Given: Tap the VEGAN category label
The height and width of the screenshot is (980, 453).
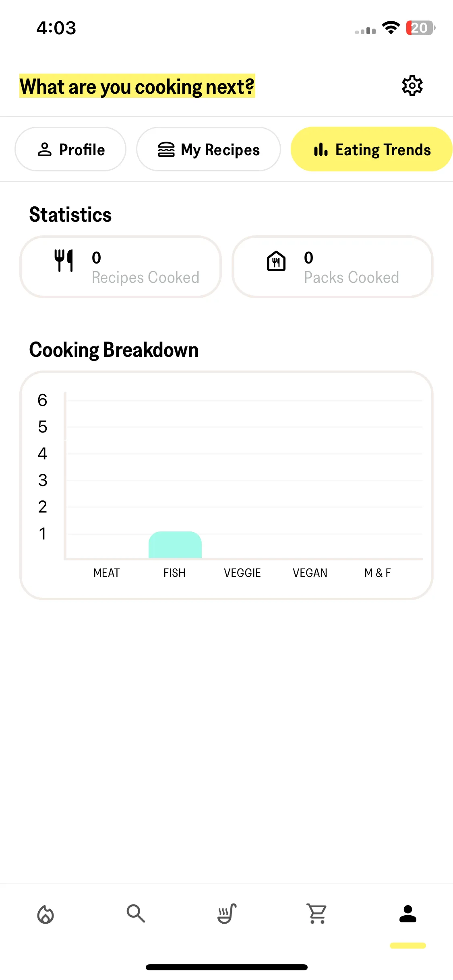Looking at the screenshot, I should tap(310, 573).
